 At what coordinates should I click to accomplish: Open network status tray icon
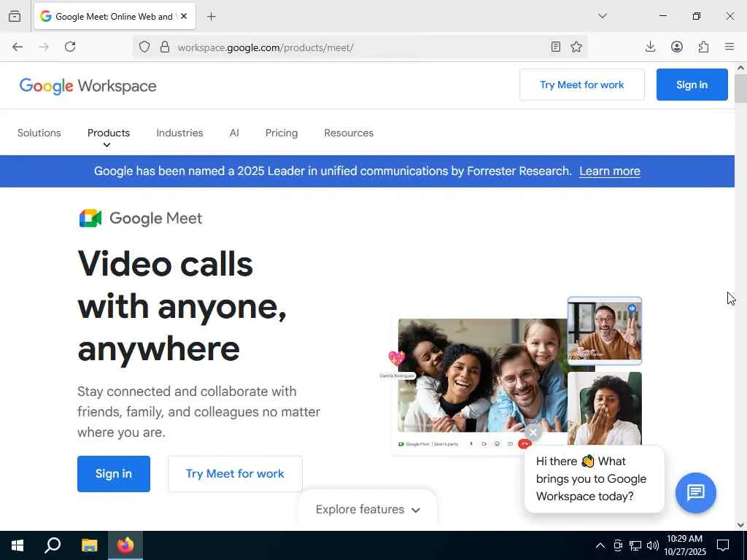(x=635, y=545)
